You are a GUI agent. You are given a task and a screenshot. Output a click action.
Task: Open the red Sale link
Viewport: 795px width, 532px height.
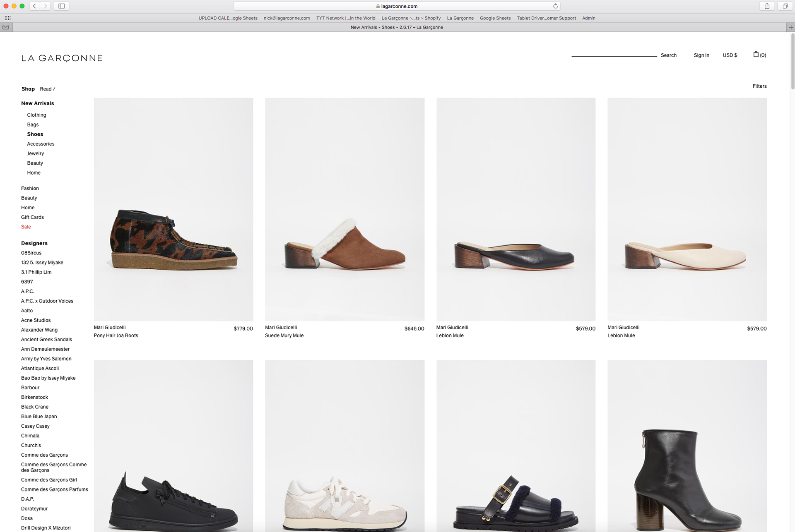(x=26, y=227)
